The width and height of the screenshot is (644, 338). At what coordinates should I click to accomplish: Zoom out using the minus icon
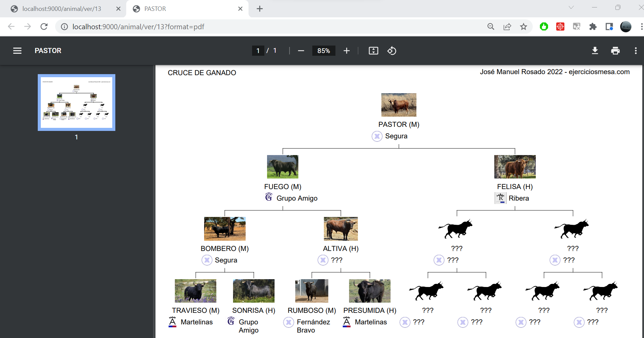tap(301, 51)
